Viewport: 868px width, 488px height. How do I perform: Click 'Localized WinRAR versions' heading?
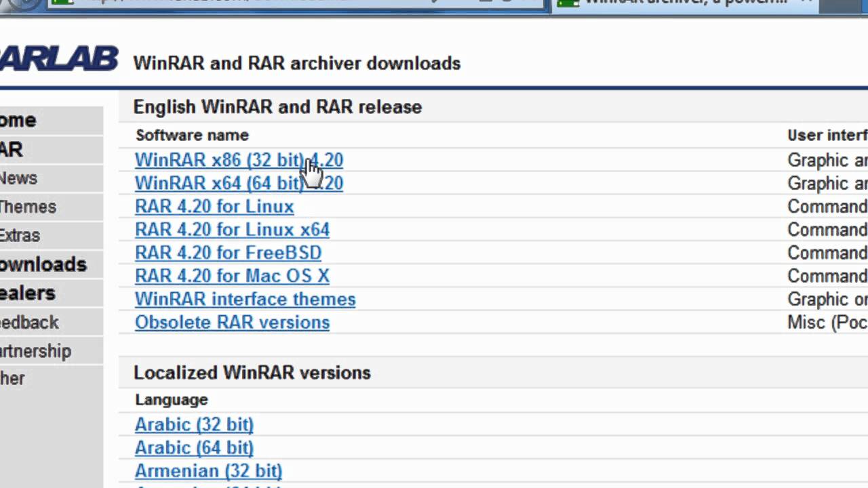pyautogui.click(x=252, y=372)
